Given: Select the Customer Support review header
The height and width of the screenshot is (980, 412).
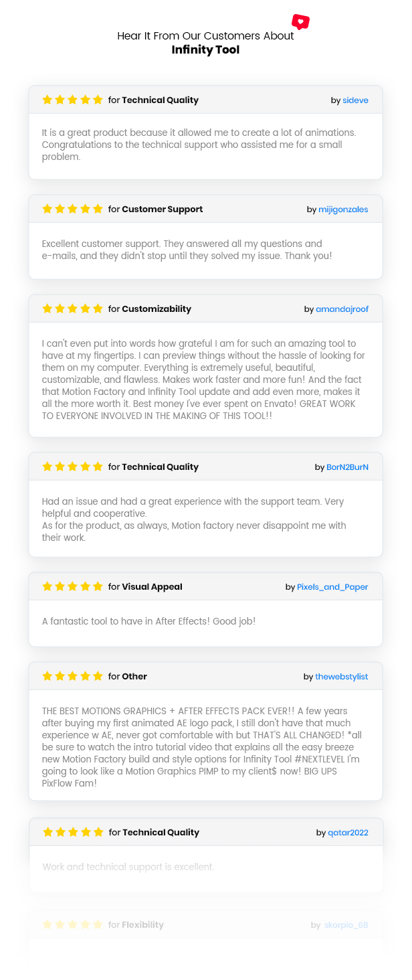Looking at the screenshot, I should tap(205, 209).
